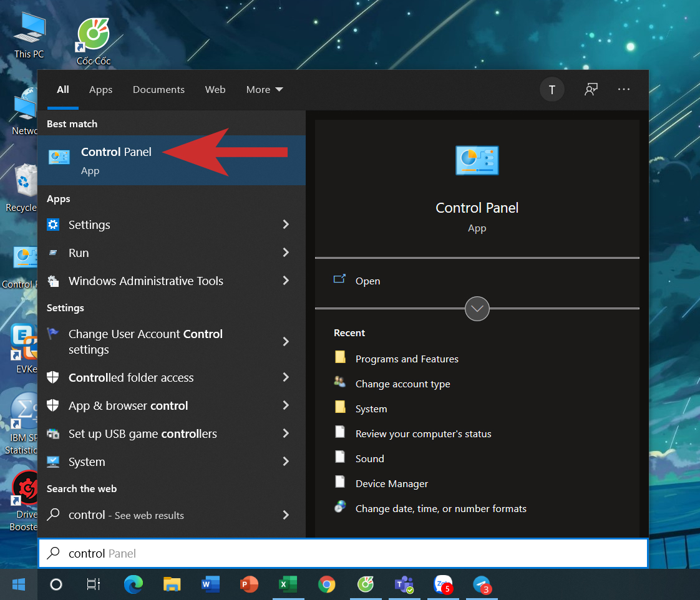Image resolution: width=700 pixels, height=600 pixels.
Task: Expand the Run result chevron
Action: pos(286,253)
